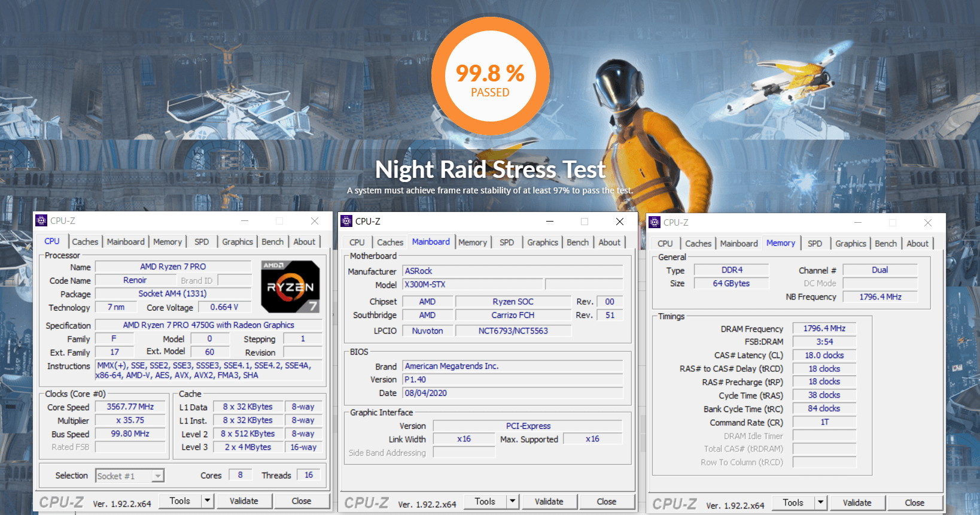Click Tools button in middle CPU-Z window
980x515 pixels.
(485, 501)
